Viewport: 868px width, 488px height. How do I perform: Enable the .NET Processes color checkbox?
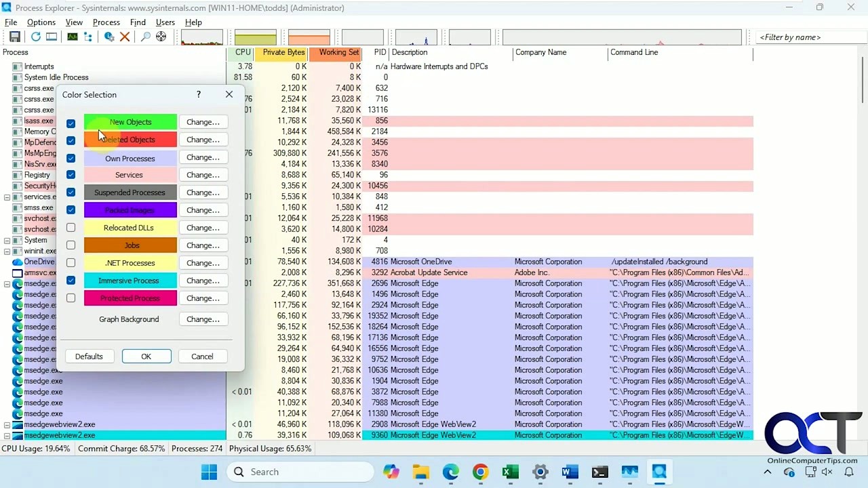(71, 263)
